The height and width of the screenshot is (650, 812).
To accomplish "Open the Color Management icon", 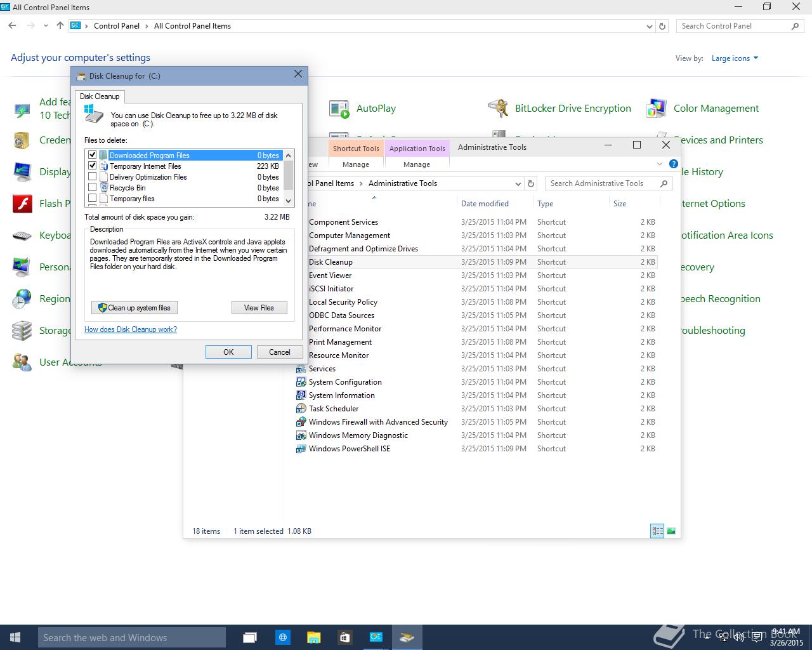I will (657, 109).
